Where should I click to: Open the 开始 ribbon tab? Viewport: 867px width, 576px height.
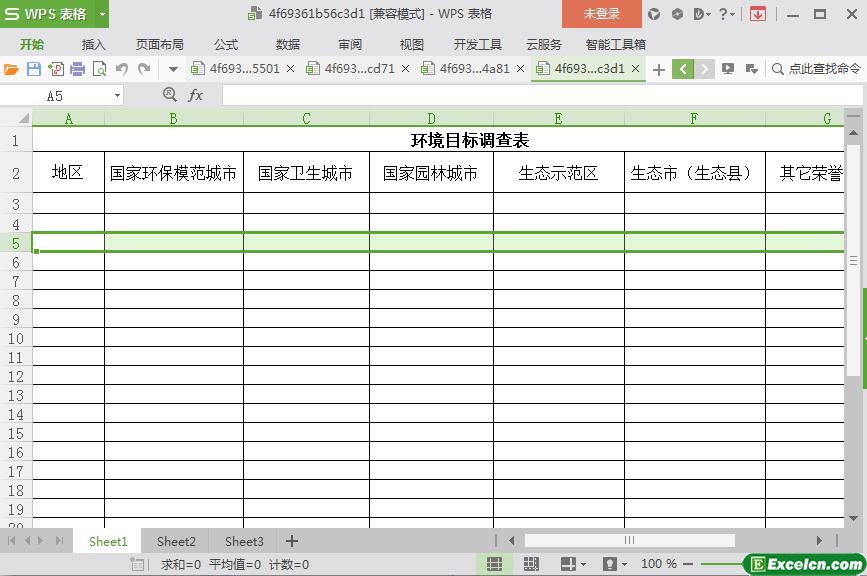[32, 44]
